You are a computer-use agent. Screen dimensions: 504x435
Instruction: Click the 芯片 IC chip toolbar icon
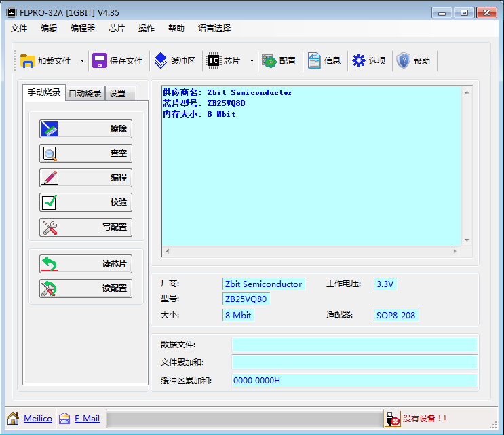[x=214, y=60]
